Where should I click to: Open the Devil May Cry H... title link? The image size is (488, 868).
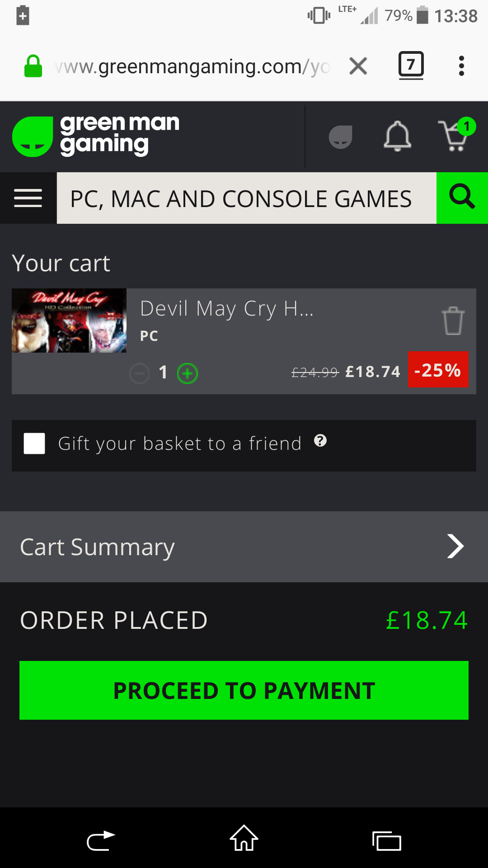(227, 309)
